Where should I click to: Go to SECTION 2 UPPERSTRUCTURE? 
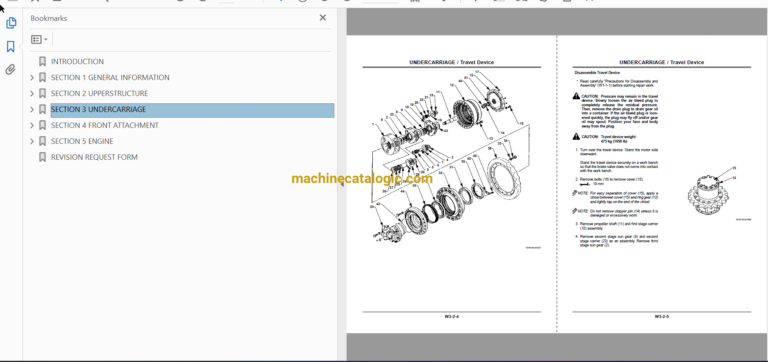pos(99,94)
